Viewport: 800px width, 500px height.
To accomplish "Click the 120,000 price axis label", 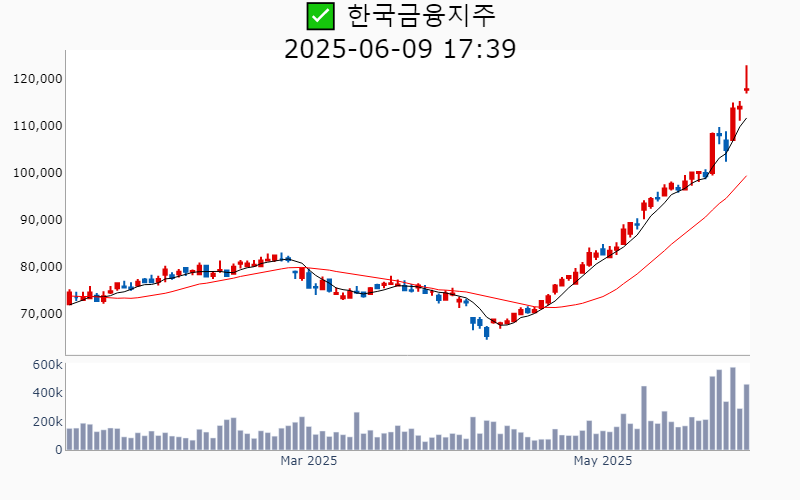I will pos(38,79).
